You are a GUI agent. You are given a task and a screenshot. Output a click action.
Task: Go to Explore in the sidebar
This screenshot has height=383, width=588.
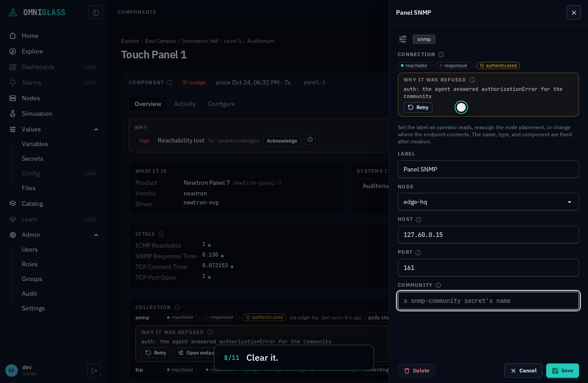53,51
